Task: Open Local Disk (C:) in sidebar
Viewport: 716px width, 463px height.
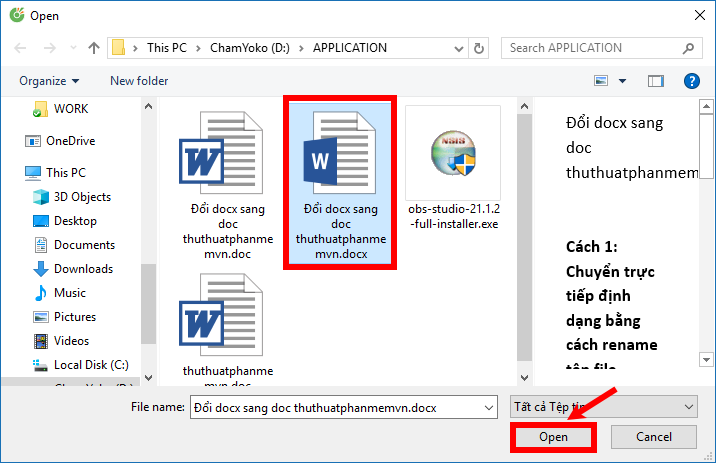Action: point(91,365)
